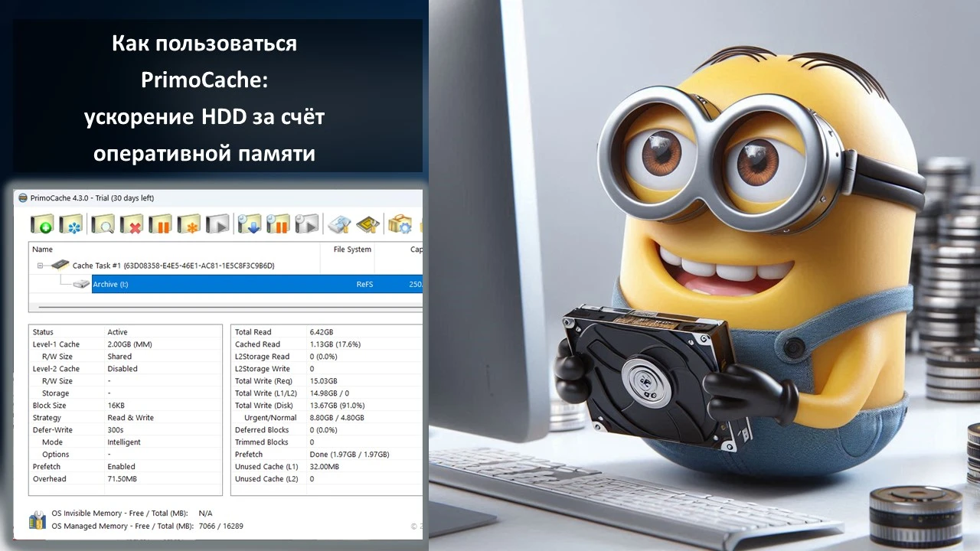Click the File System column header

click(352, 249)
